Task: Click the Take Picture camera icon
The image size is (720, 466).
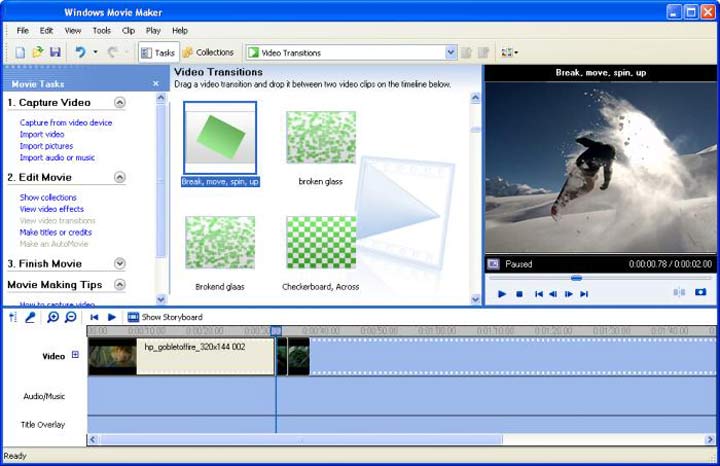Action: point(700,292)
